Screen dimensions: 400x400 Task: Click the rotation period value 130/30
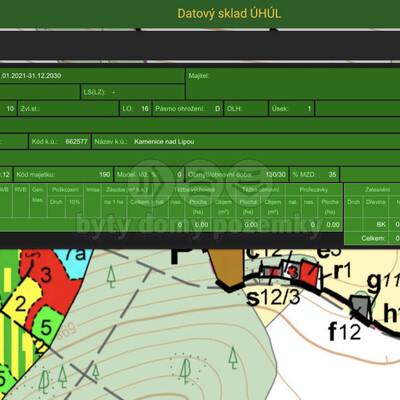[x=275, y=174]
